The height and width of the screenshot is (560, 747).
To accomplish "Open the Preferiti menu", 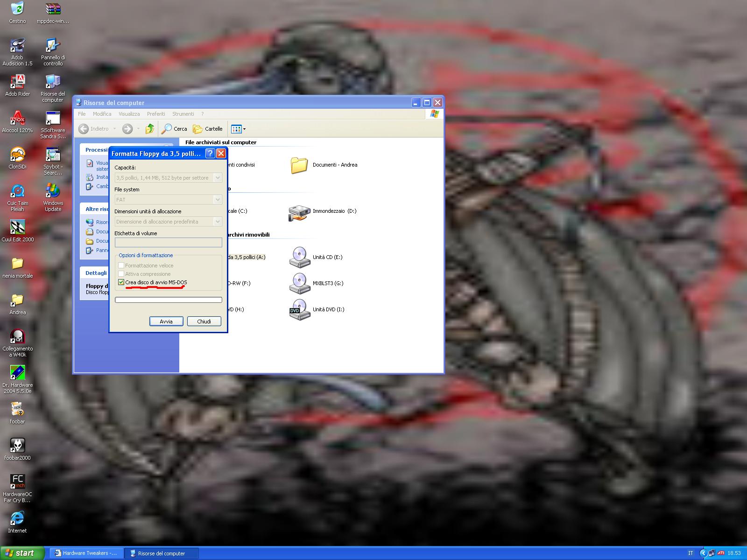I will click(156, 114).
